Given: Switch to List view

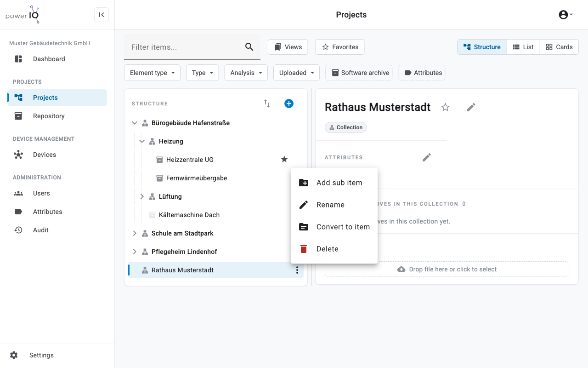Looking at the screenshot, I should click(x=523, y=47).
